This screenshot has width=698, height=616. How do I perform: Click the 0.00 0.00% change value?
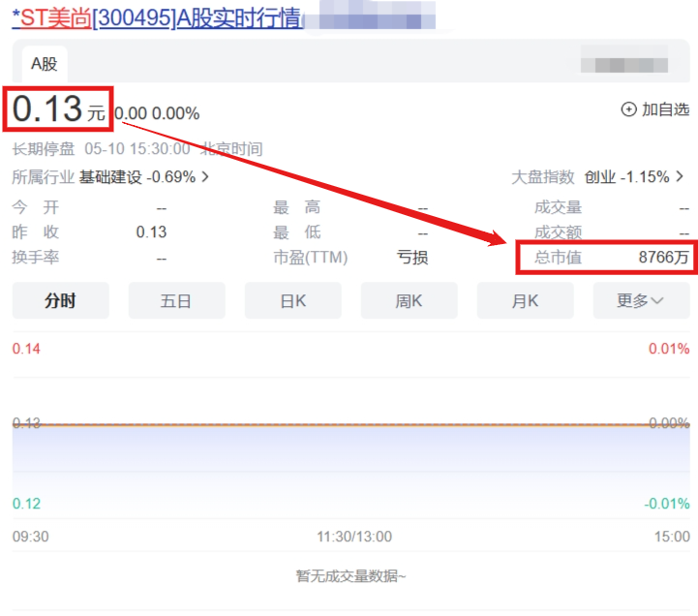click(x=157, y=113)
